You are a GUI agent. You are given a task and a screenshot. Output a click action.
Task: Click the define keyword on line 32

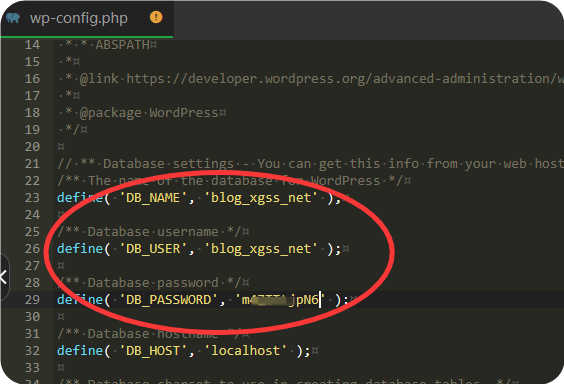click(x=80, y=351)
